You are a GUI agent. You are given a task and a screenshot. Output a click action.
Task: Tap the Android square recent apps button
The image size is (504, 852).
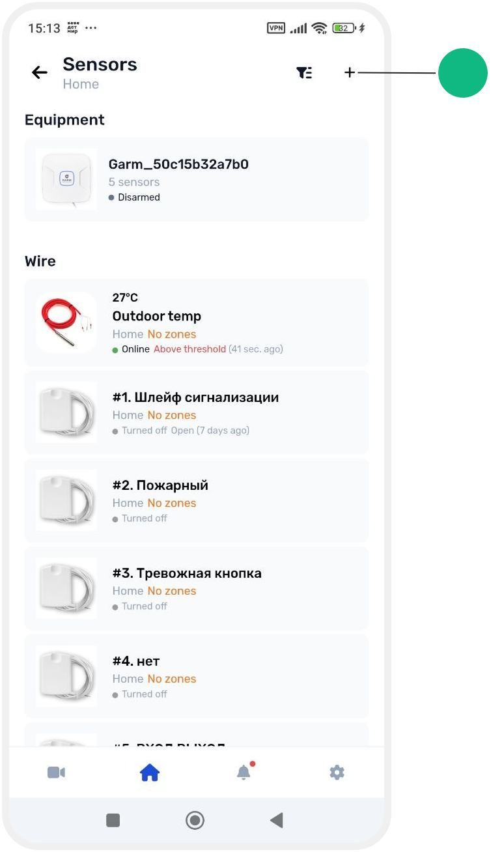coord(113,820)
